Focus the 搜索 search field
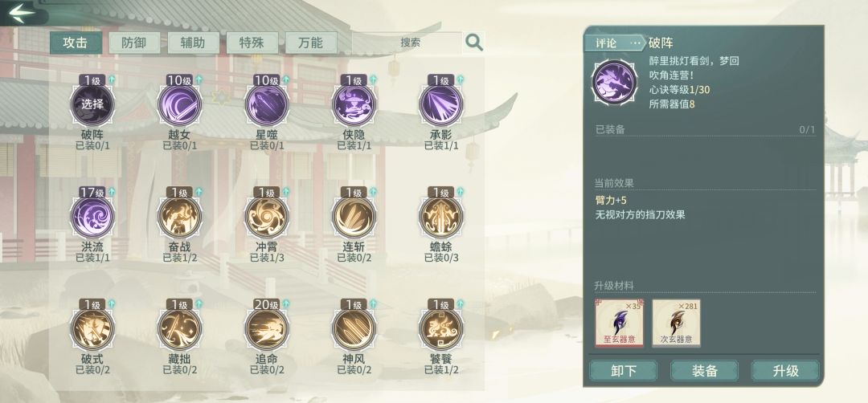The height and width of the screenshot is (403, 868). [410, 43]
